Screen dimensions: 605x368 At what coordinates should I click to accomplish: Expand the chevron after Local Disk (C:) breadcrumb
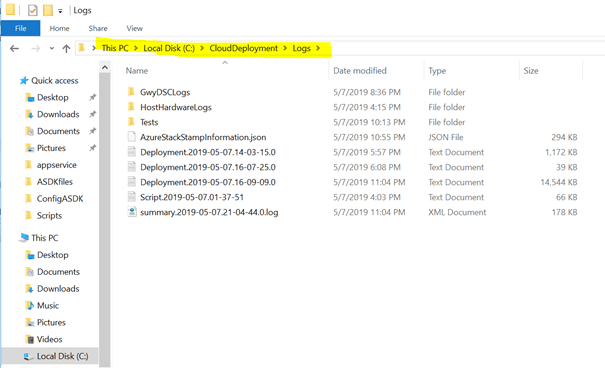click(x=202, y=48)
